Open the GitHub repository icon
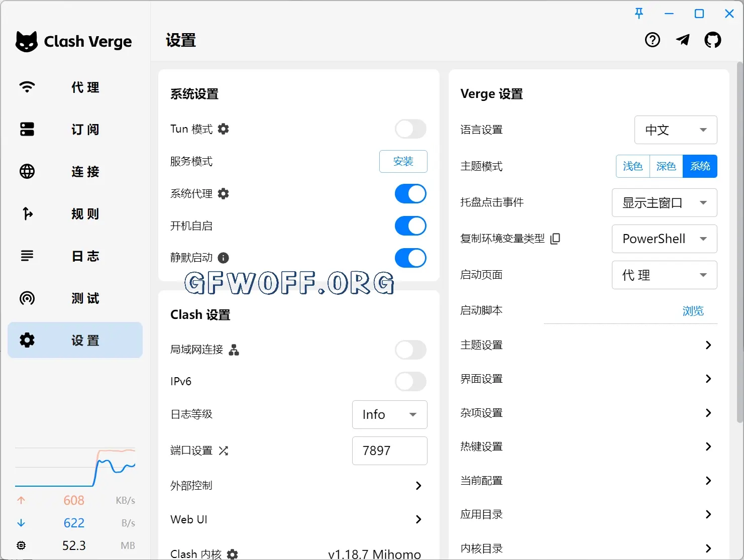 tap(712, 40)
